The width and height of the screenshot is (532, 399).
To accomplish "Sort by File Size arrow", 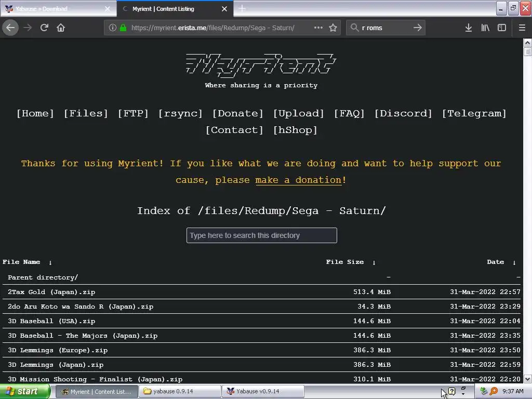I will coord(374,262).
